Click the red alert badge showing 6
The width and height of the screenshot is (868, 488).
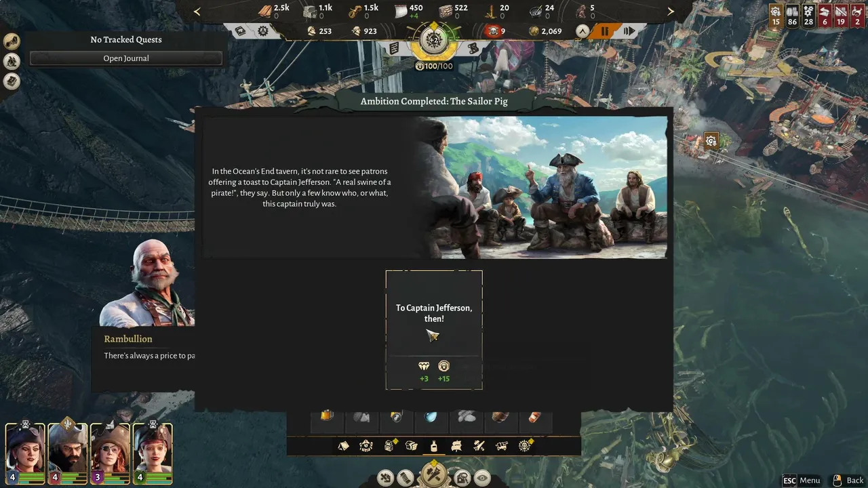pyautogui.click(x=825, y=16)
